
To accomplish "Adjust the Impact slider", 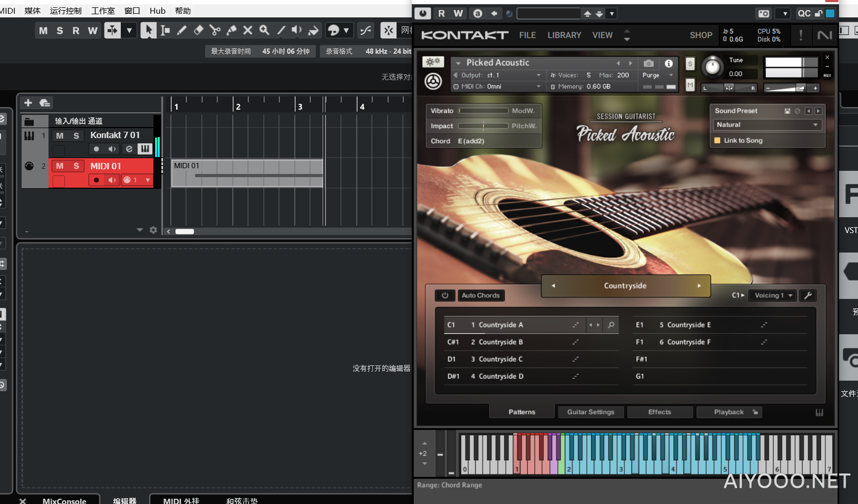I will tap(483, 126).
